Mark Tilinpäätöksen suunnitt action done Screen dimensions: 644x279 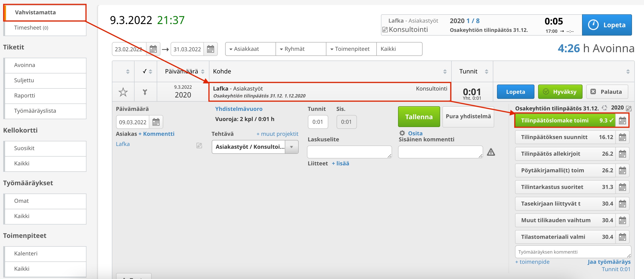point(564,137)
